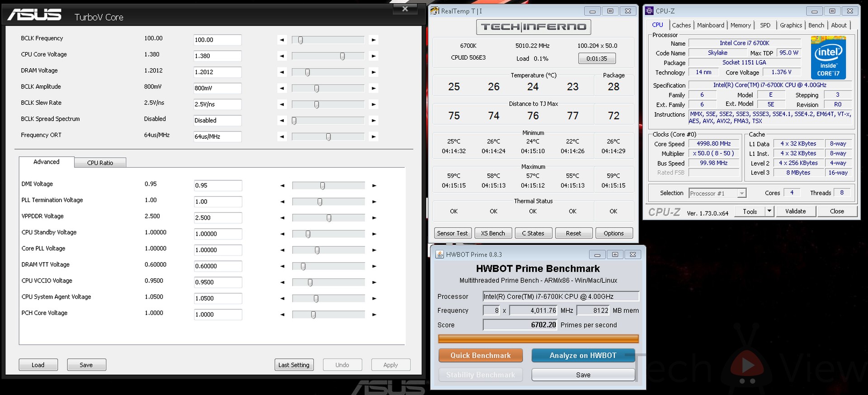Decrease DRAM Voltage with the left arrow
This screenshot has width=868, height=395.
[x=282, y=72]
